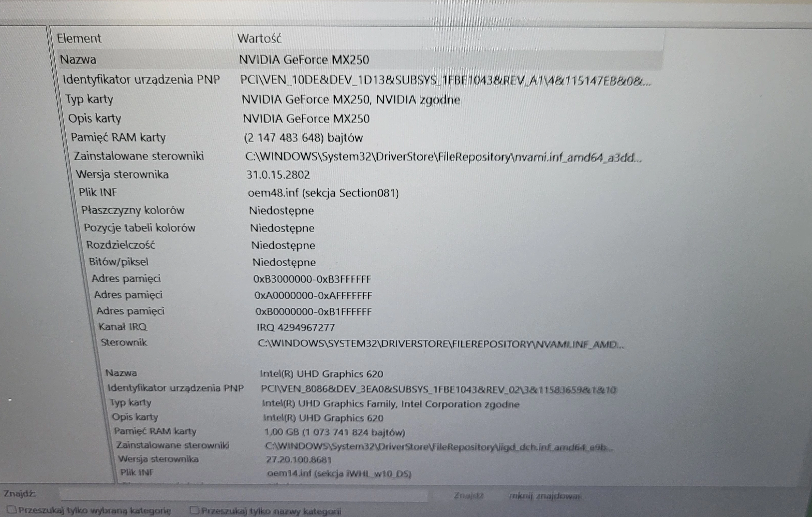Click value 'NVIDIA GeForce MX250, NVIDIA zgodne'

[351, 100]
